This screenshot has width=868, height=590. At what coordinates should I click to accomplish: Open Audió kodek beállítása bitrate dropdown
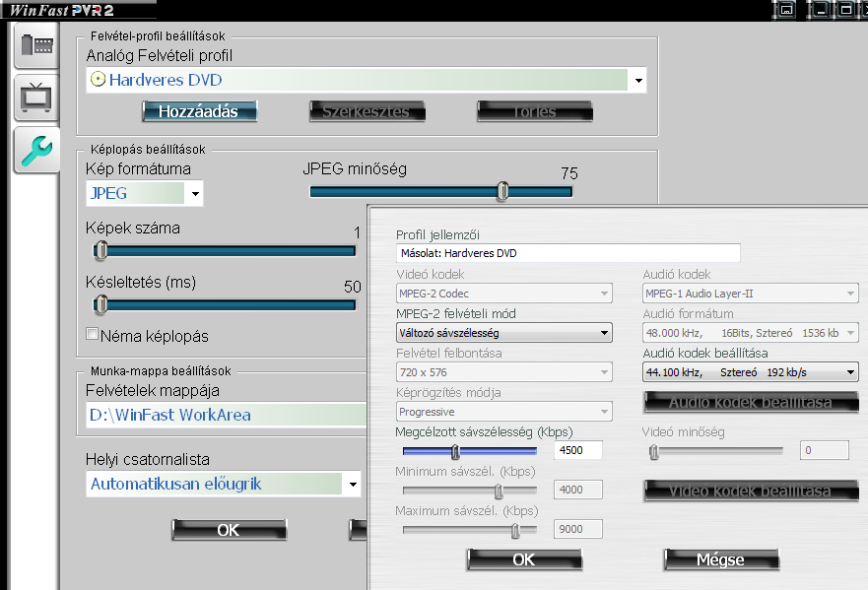coord(751,372)
